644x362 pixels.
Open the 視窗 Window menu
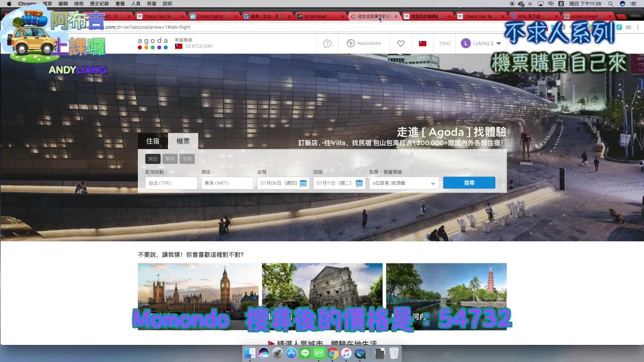coord(151,4)
